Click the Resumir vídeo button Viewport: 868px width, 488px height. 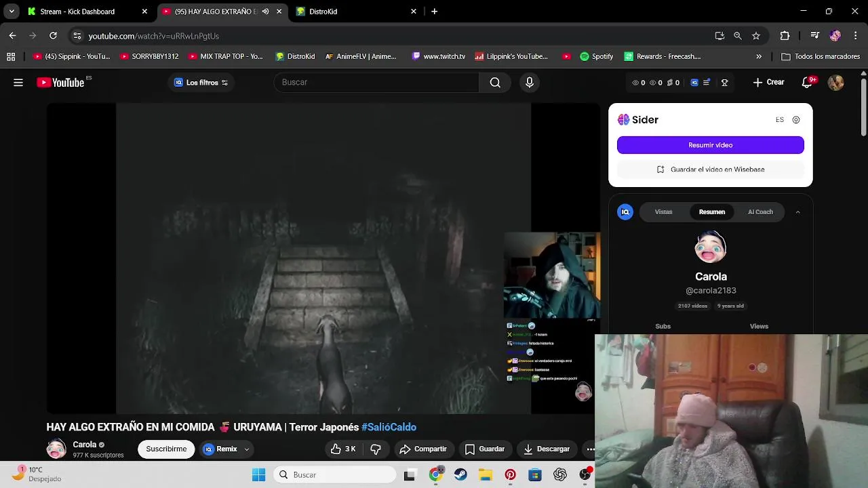pyautogui.click(x=711, y=145)
